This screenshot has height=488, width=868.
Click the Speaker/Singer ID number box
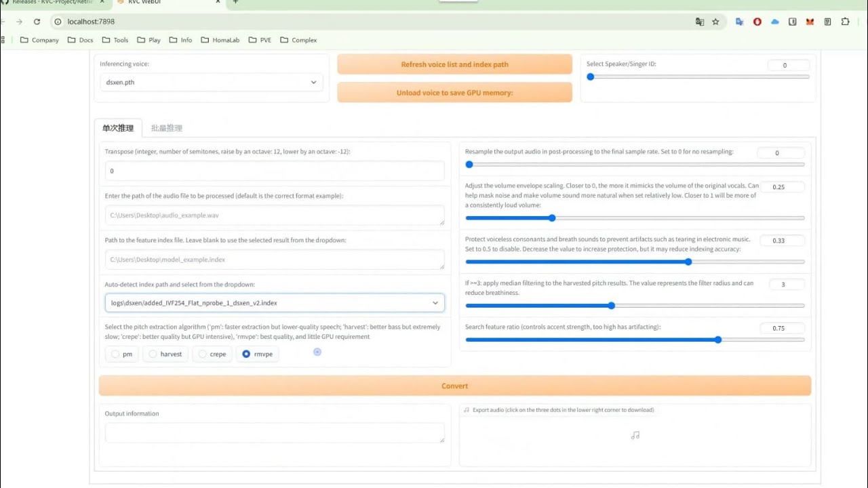(789, 65)
